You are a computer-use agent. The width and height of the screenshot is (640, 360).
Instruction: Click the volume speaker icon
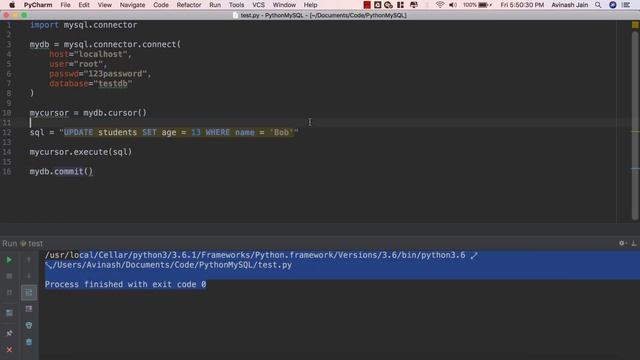(x=453, y=5)
